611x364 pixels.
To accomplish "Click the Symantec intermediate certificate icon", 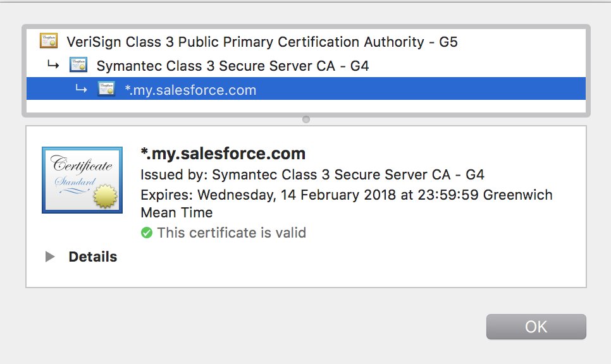I will point(78,64).
